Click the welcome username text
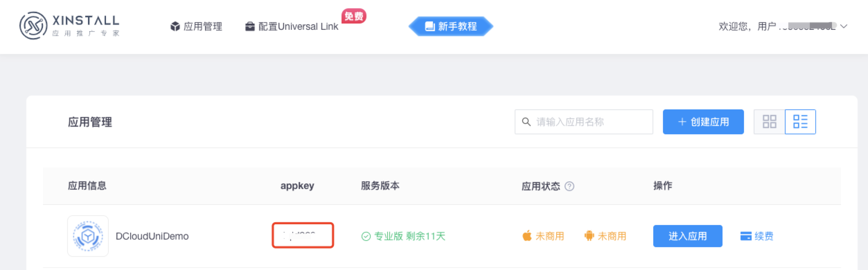Screen dimensions: 868x270 coord(777,26)
